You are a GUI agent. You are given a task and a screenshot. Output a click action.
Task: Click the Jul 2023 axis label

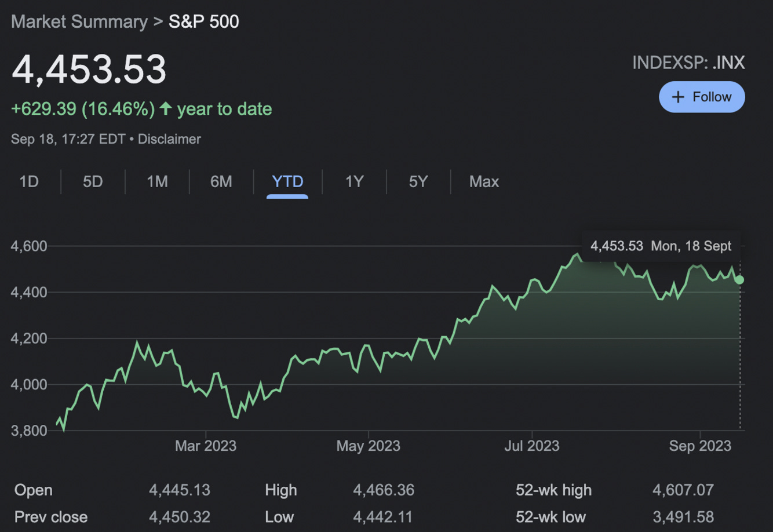coord(532,446)
